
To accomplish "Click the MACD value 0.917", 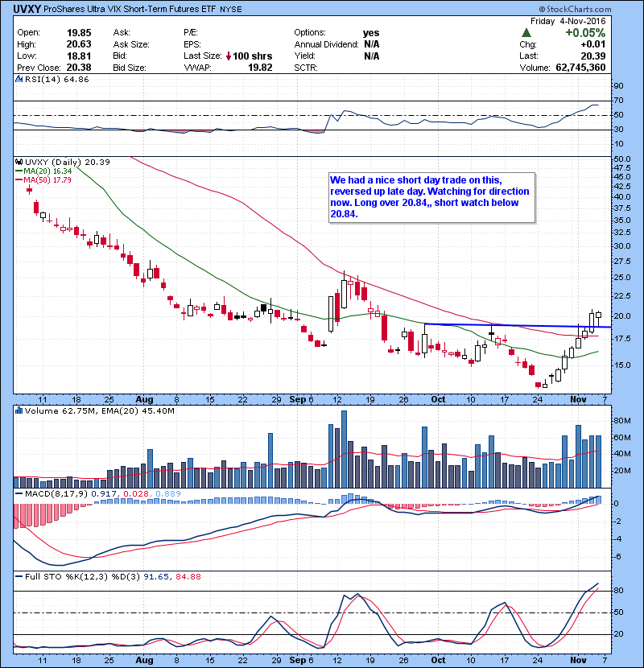I will (x=104, y=494).
